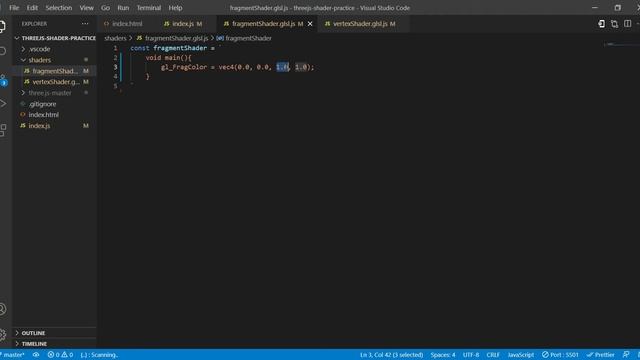640x360 pixels.
Task: Open index.js in explorer
Action: (x=55, y=126)
